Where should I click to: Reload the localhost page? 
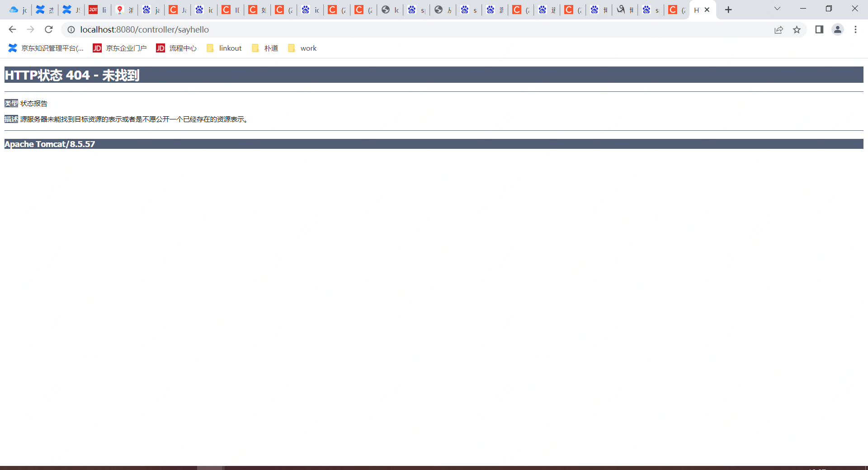coord(49,29)
